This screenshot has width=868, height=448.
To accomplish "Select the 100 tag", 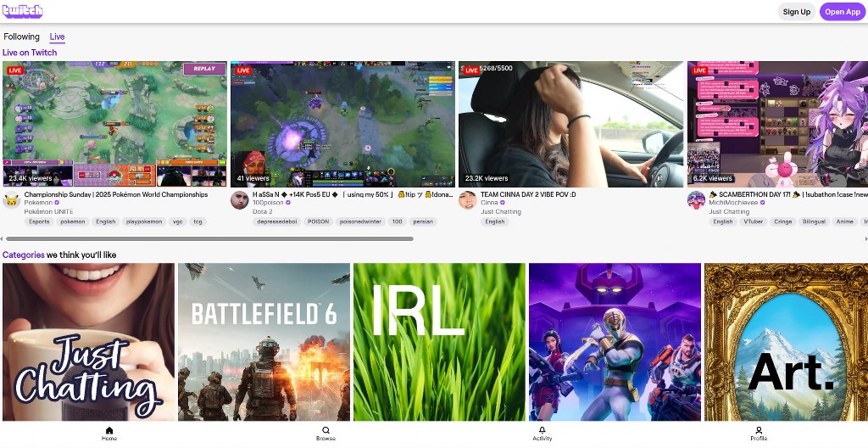I will pyautogui.click(x=397, y=221).
